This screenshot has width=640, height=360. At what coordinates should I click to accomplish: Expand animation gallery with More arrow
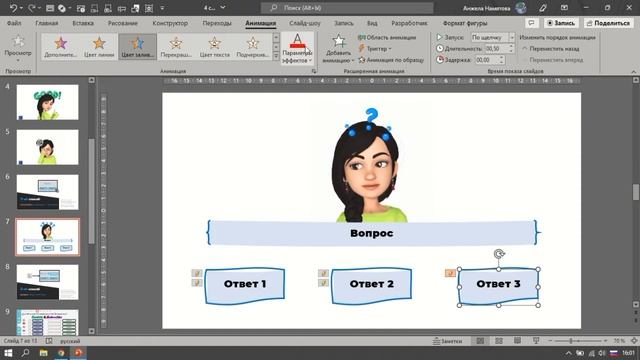point(276,56)
